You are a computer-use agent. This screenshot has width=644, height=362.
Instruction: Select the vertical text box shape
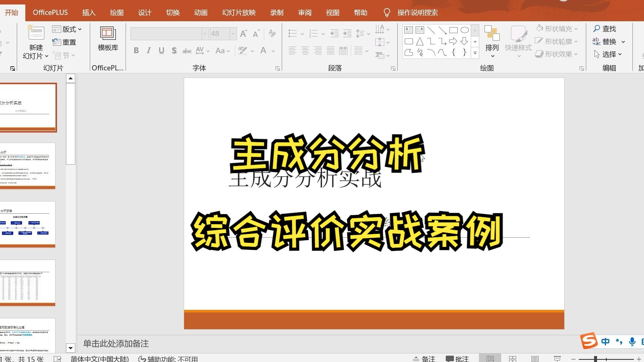pos(420,30)
